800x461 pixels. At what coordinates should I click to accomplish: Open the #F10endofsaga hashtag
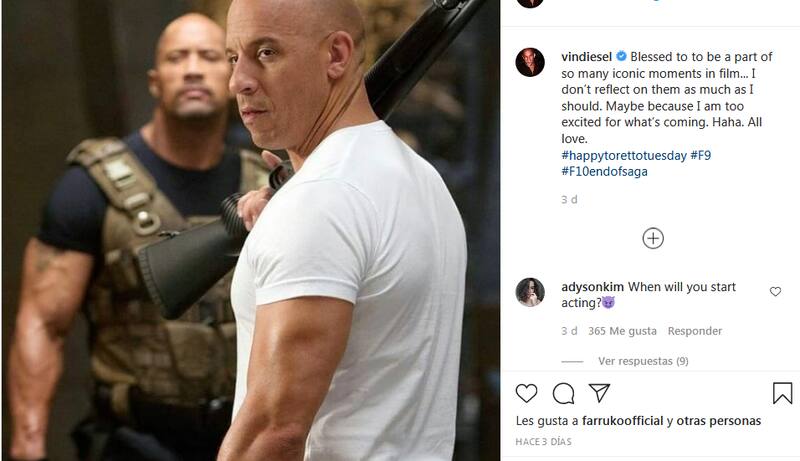(x=604, y=171)
